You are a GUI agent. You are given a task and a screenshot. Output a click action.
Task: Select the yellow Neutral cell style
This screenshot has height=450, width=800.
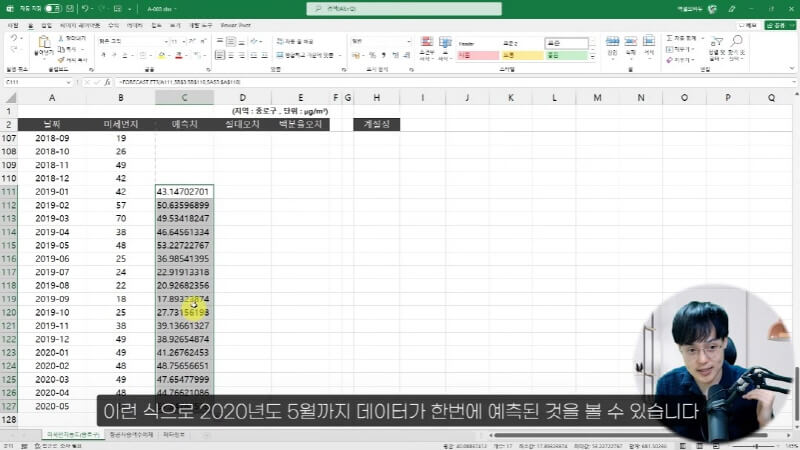click(x=521, y=55)
